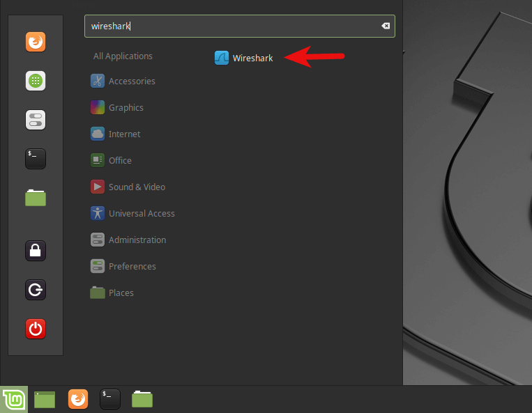Open Software Manager in the favorites sidebar
The image size is (532, 413).
pyautogui.click(x=36, y=81)
